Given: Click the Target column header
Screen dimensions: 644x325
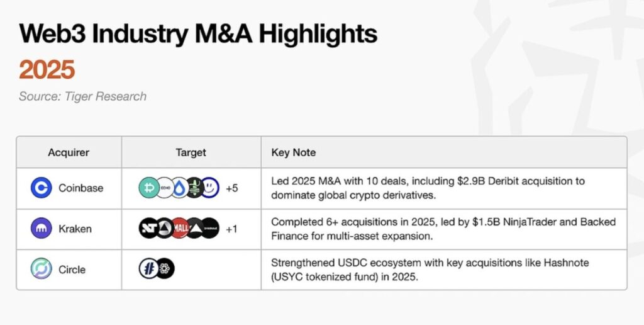Looking at the screenshot, I should pyautogui.click(x=191, y=152).
